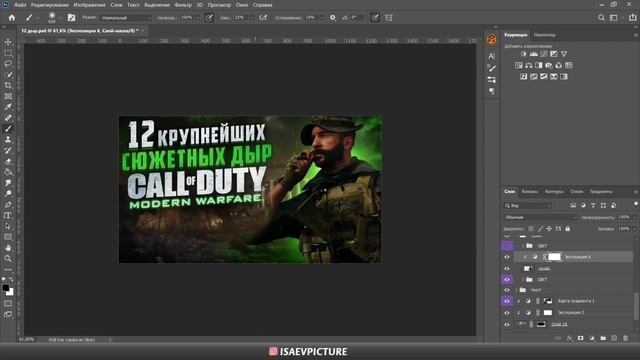
Task: Switch to the Каналы tab
Action: pyautogui.click(x=529, y=191)
